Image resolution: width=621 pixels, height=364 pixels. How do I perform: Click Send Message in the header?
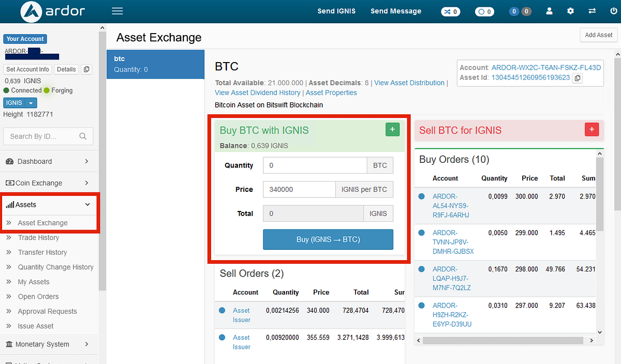click(396, 11)
